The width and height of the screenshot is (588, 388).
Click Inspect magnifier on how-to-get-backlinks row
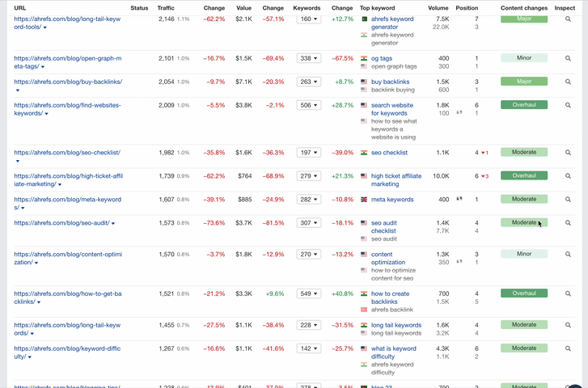click(568, 293)
